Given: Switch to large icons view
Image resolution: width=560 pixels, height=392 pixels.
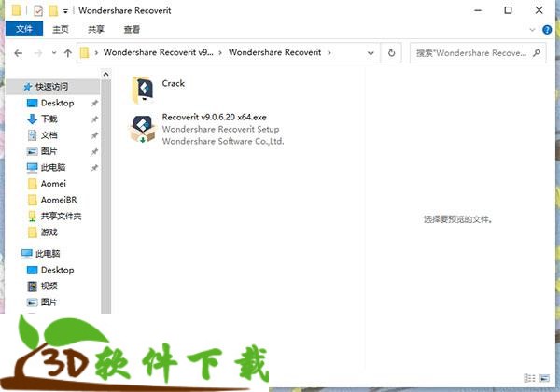Looking at the screenshot, I should point(544,378).
